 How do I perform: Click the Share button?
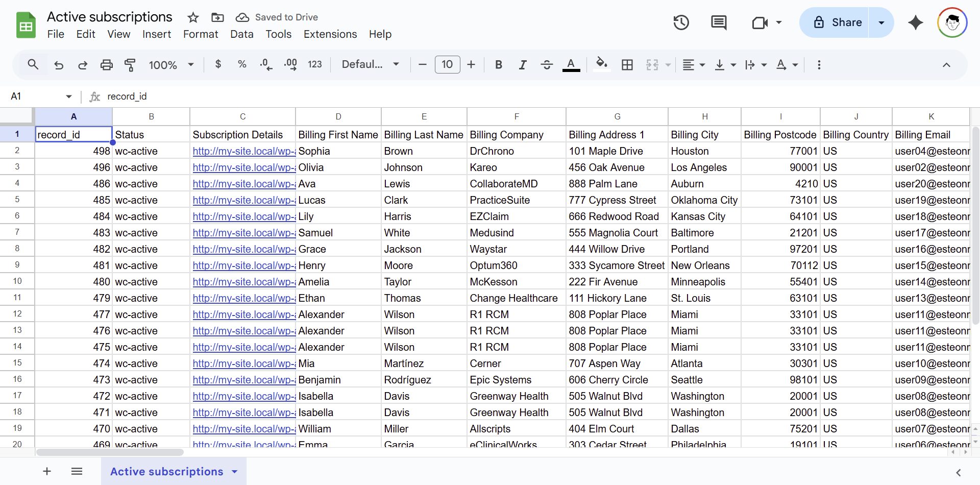pyautogui.click(x=834, y=22)
